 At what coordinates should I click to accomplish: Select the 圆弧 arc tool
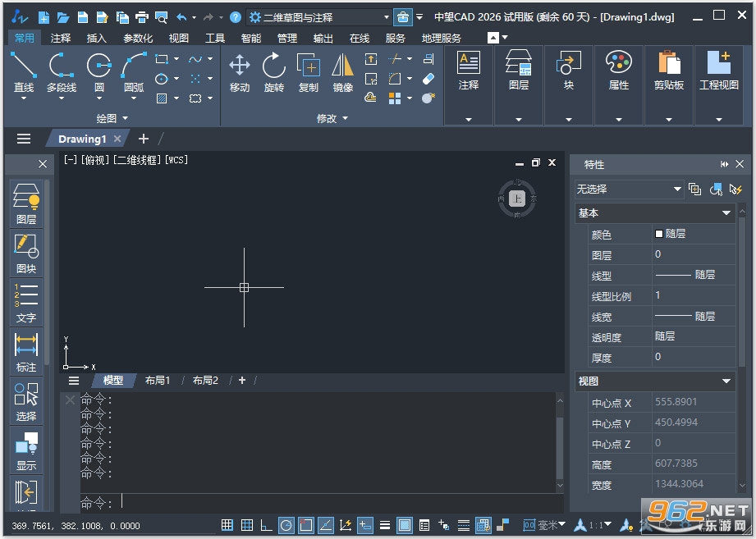(134, 72)
